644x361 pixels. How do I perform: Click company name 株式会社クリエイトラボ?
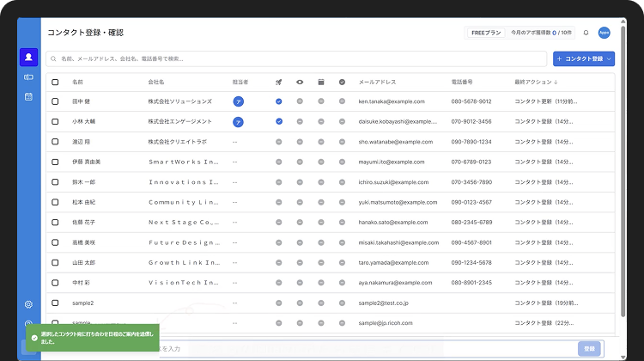pyautogui.click(x=178, y=142)
